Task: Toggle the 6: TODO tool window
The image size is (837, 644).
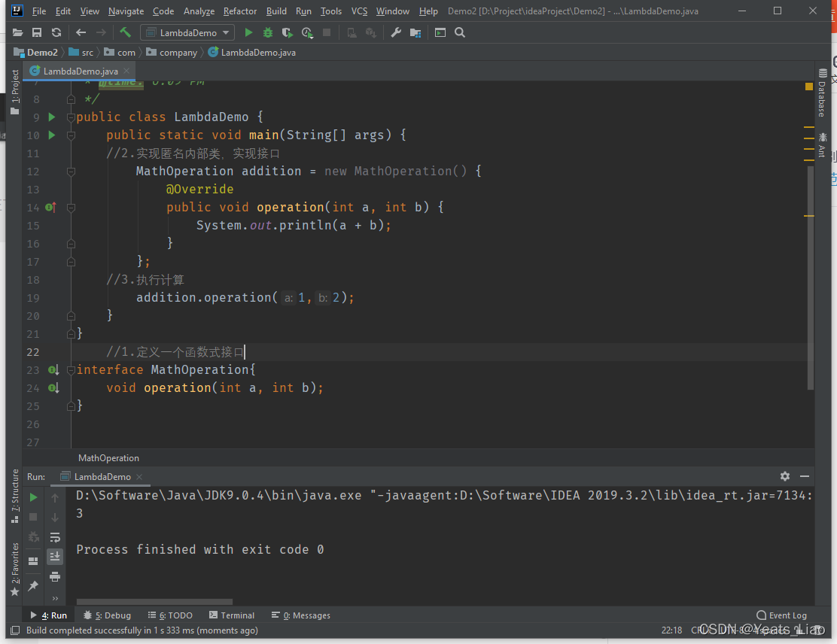Action: click(170, 615)
